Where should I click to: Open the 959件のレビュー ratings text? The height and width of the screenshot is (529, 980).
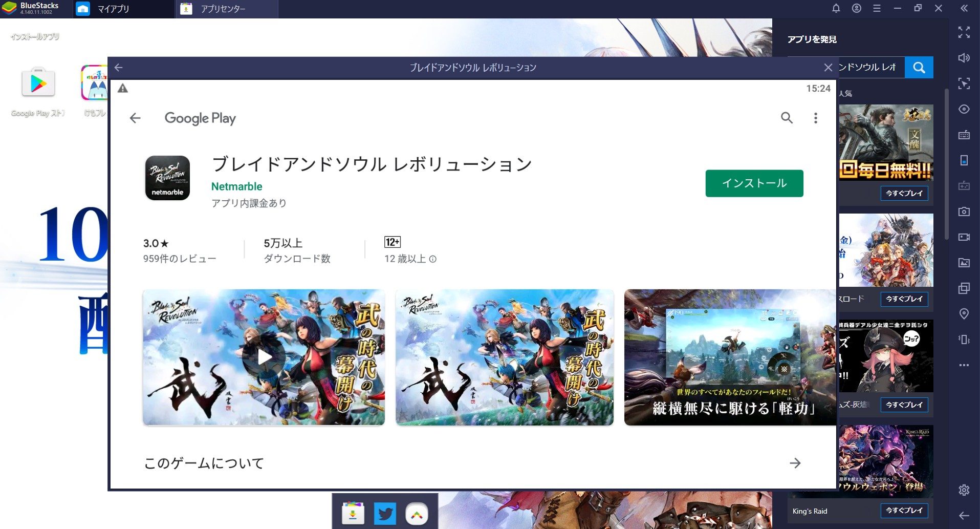pyautogui.click(x=180, y=259)
